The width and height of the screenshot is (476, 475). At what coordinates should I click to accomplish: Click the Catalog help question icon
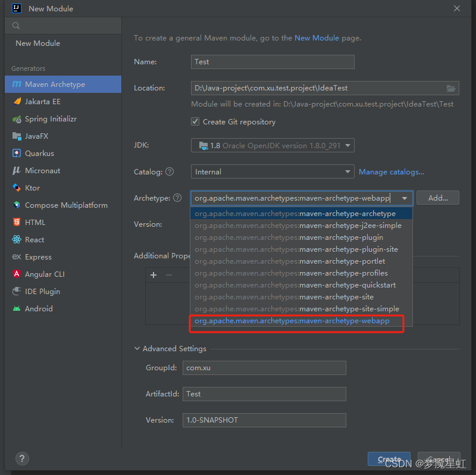[x=170, y=172]
